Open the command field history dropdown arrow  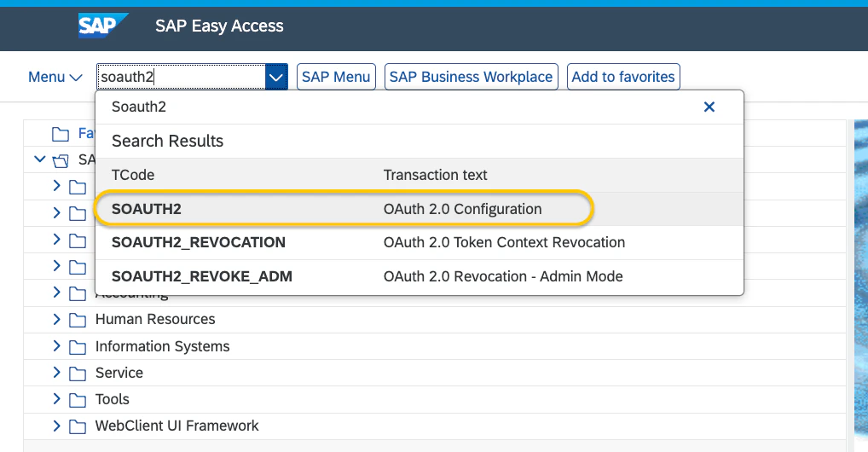pyautogui.click(x=275, y=77)
